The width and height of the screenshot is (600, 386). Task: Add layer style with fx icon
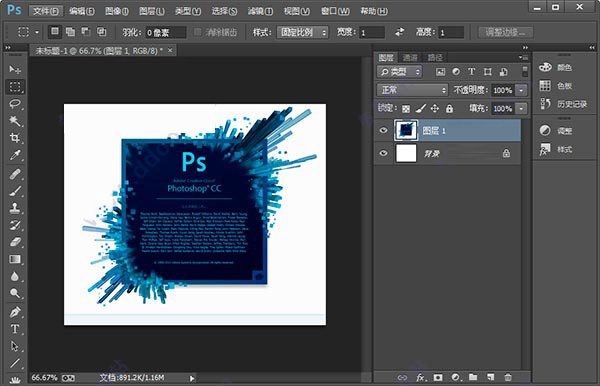421,378
